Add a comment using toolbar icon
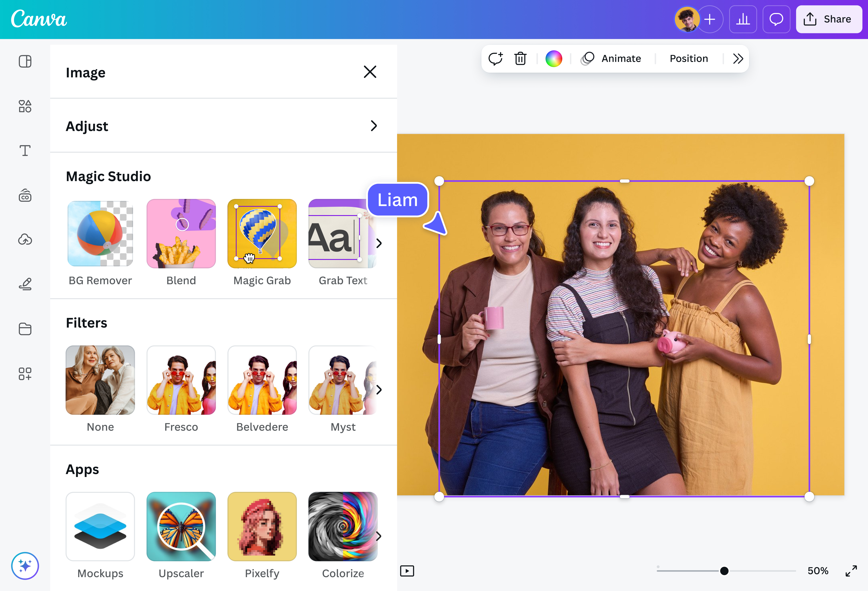Viewport: 868px width, 591px height. [x=496, y=59]
